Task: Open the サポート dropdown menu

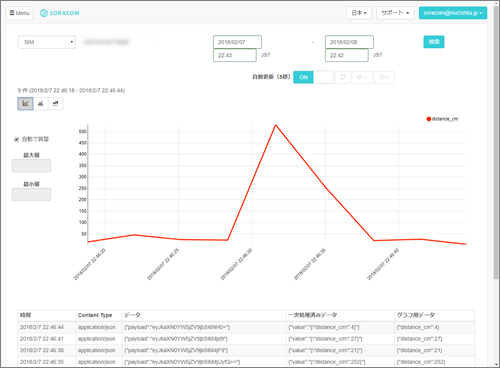Action: (x=395, y=13)
